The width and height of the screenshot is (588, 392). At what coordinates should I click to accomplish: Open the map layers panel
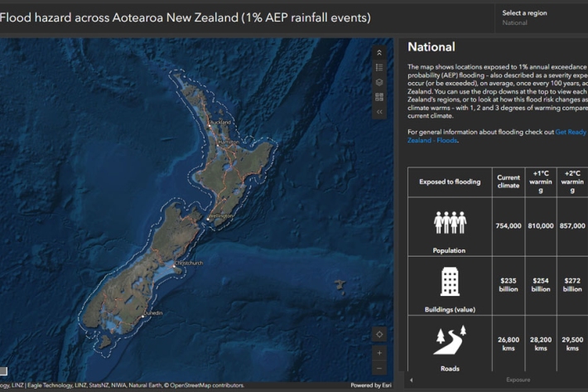379,82
